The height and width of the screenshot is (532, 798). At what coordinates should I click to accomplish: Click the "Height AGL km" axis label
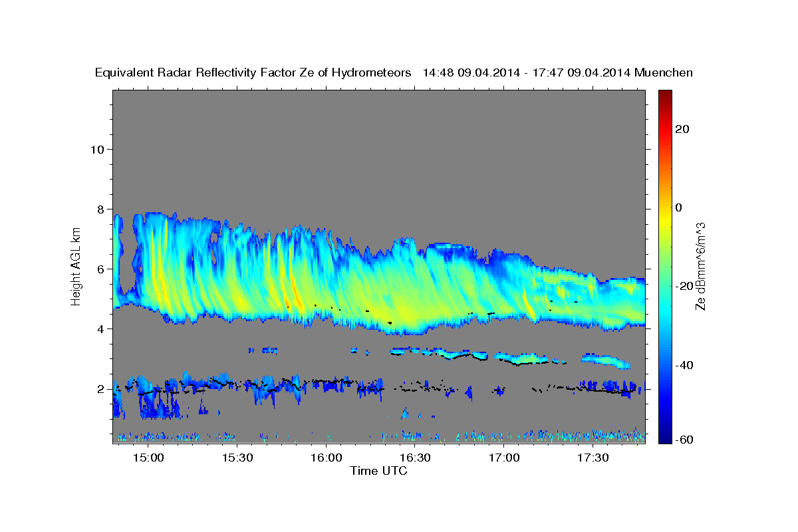[76, 266]
